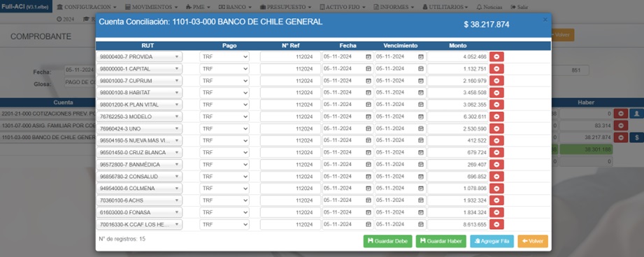Expand the RUT dropdown for 96572800-7 BANMÉDICA

139,165
